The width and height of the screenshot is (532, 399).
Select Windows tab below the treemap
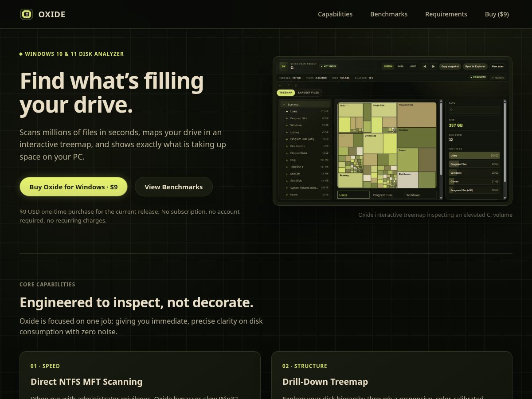[420, 195]
